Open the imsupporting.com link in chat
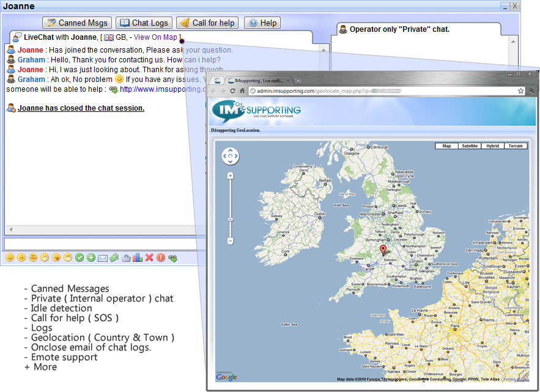The width and height of the screenshot is (540, 392). click(x=162, y=89)
